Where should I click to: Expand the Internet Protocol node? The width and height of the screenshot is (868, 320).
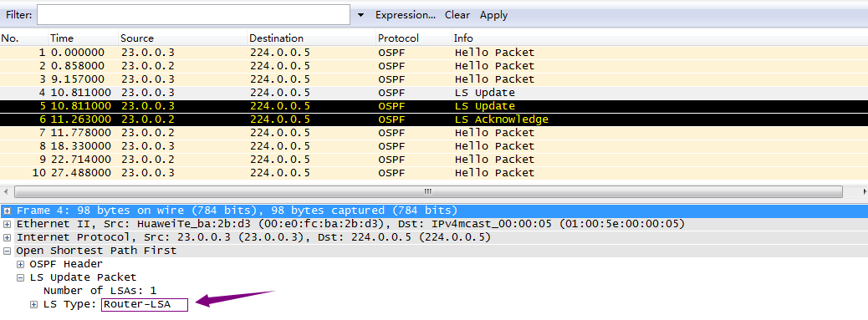pos(8,237)
